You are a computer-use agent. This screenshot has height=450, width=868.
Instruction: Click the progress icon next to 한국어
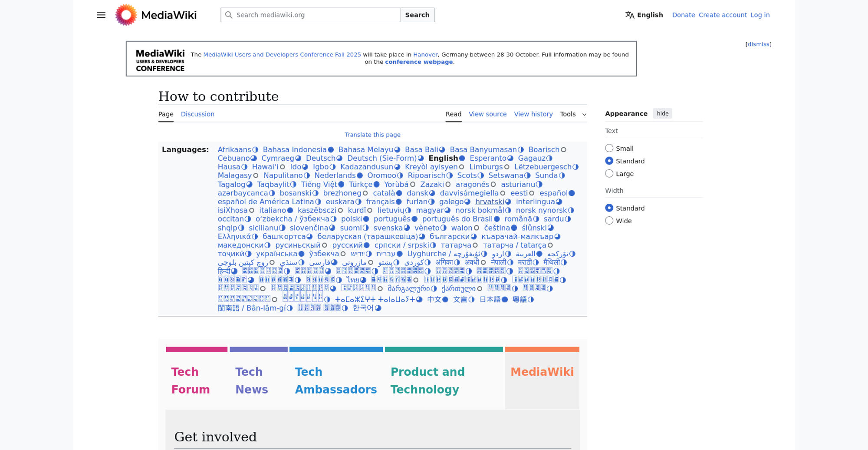point(378,308)
